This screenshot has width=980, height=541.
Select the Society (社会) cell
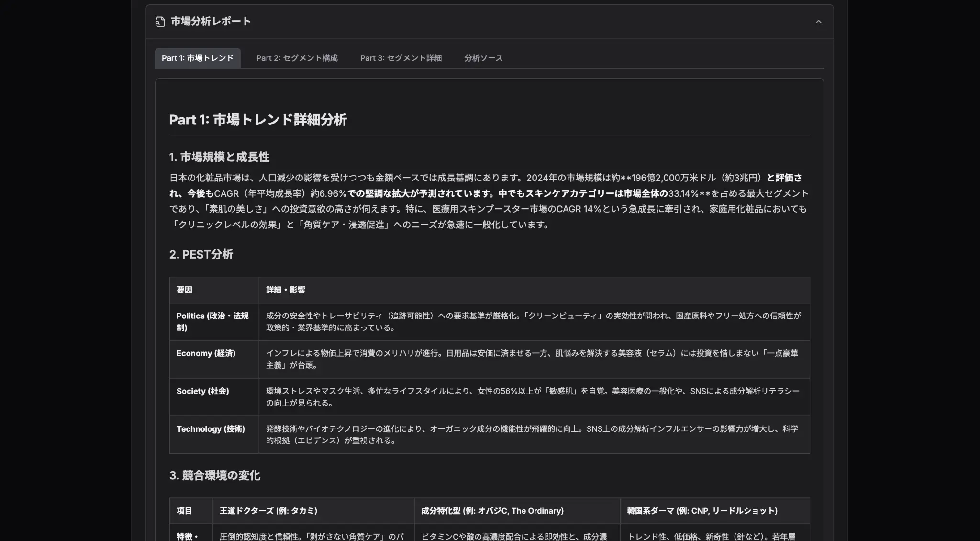[214, 397]
